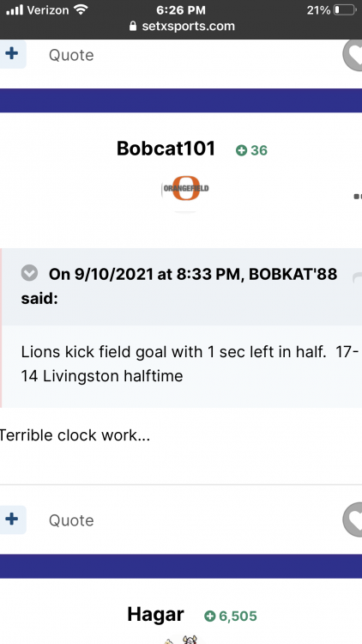Screen dimensions: 362x644
Task: Quote Bobcat101's Terrible clock work post
Action: [71, 520]
